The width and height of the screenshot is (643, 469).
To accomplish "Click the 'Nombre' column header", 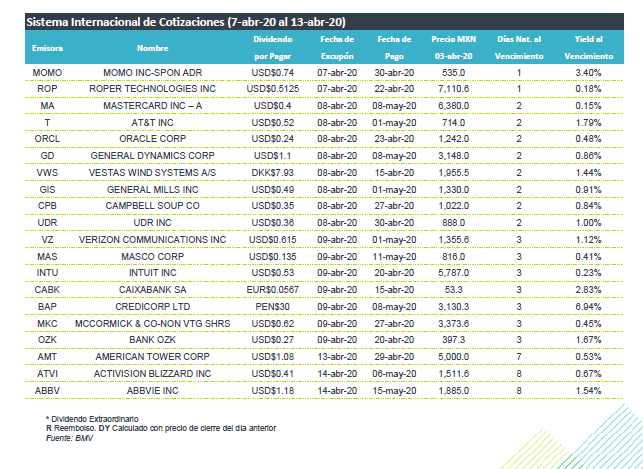I will 153,48.
